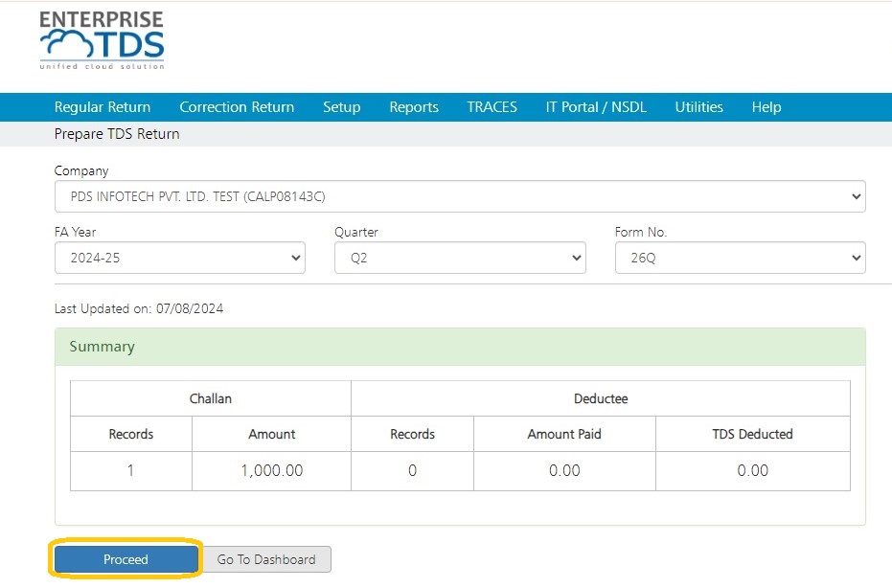
Task: Expand the Quarter dropdown showing Q2
Action: click(x=460, y=258)
